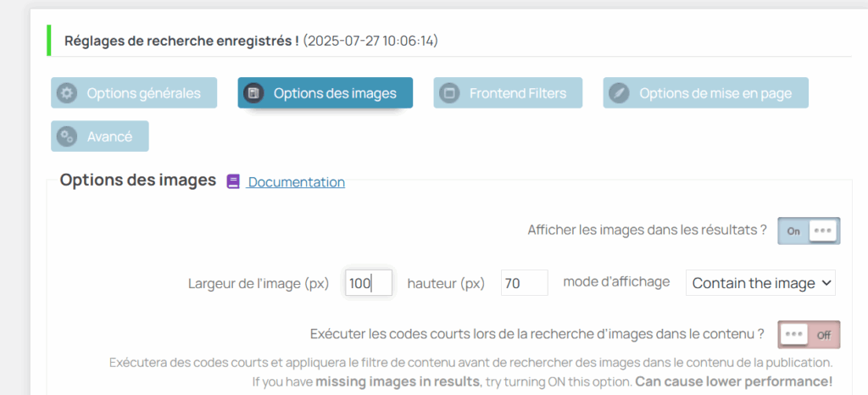Click the window icon on Frontend Filters
The image size is (868, 395).
pyautogui.click(x=449, y=93)
